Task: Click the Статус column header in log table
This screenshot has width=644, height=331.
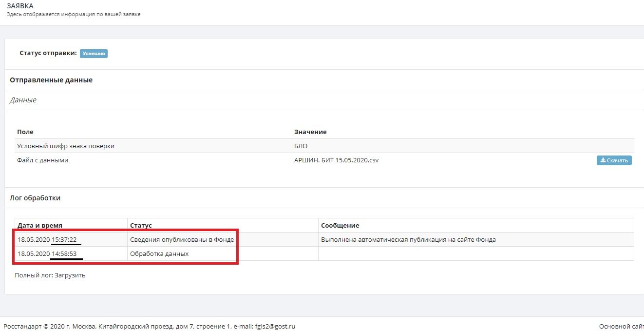Action: point(141,225)
